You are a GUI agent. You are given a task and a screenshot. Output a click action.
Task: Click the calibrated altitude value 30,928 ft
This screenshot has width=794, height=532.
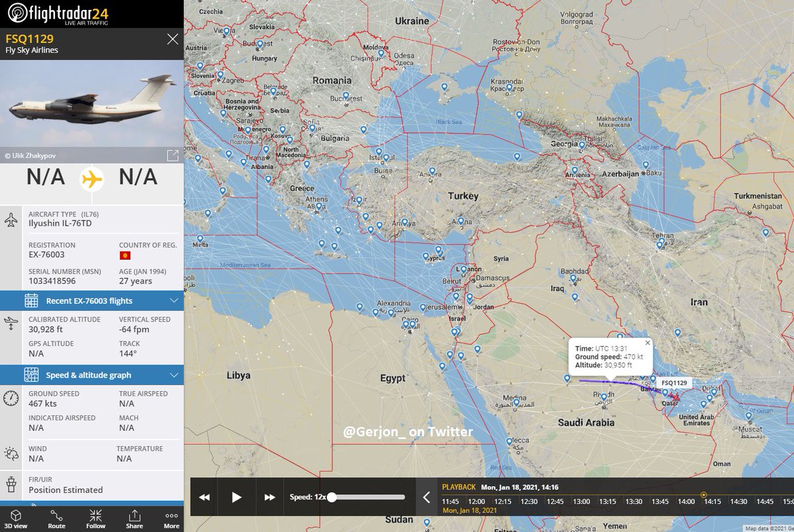point(46,330)
